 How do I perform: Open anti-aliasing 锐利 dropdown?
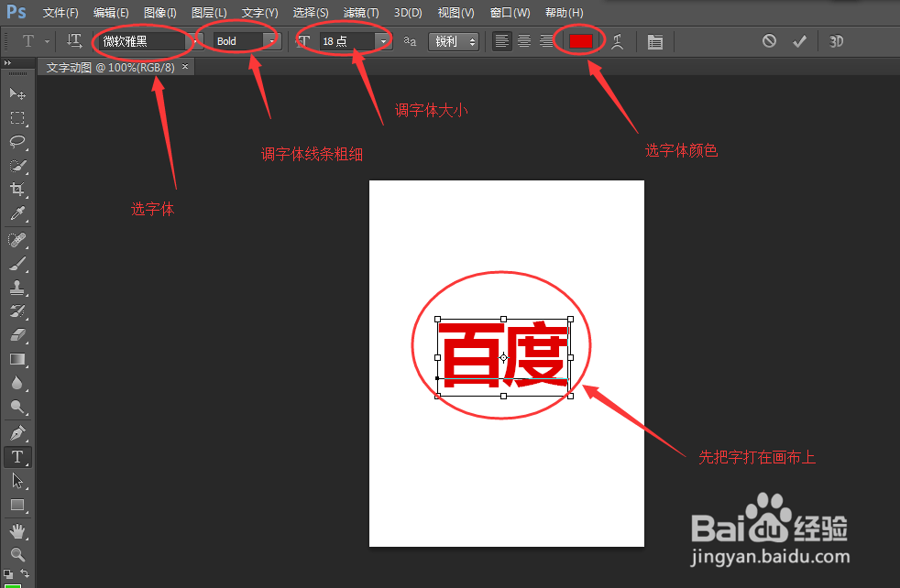[x=454, y=41]
